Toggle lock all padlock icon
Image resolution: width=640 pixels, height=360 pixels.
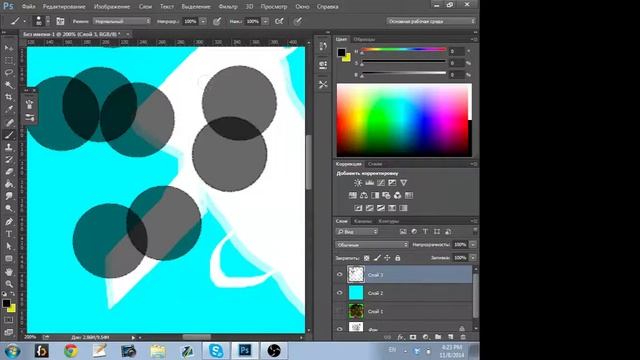point(398,258)
